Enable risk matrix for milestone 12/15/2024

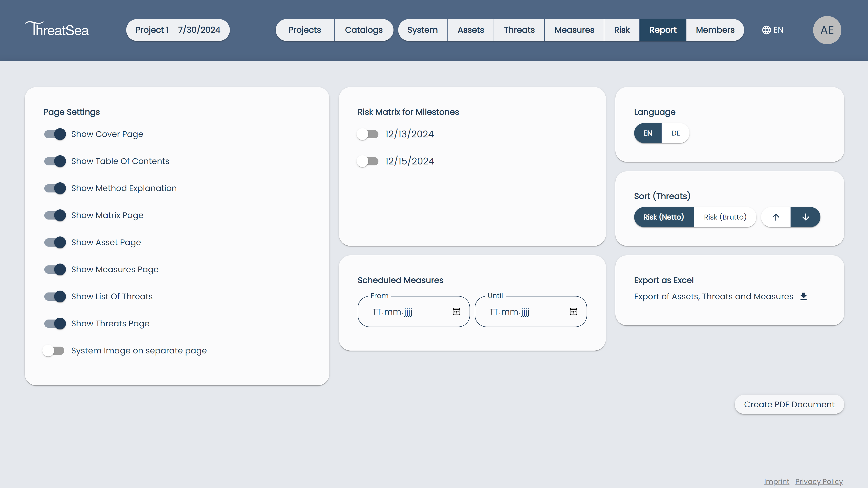coord(368,161)
